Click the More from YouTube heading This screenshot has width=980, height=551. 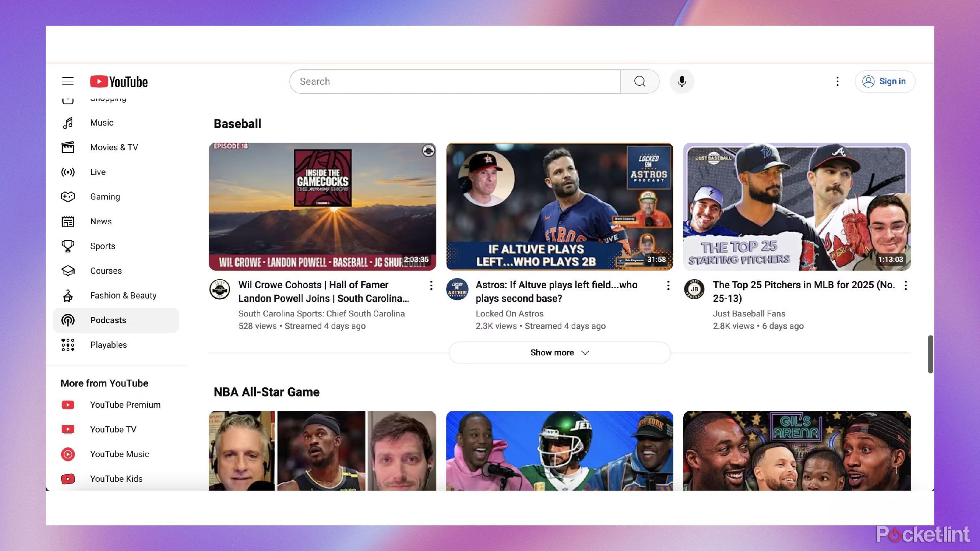pos(104,383)
